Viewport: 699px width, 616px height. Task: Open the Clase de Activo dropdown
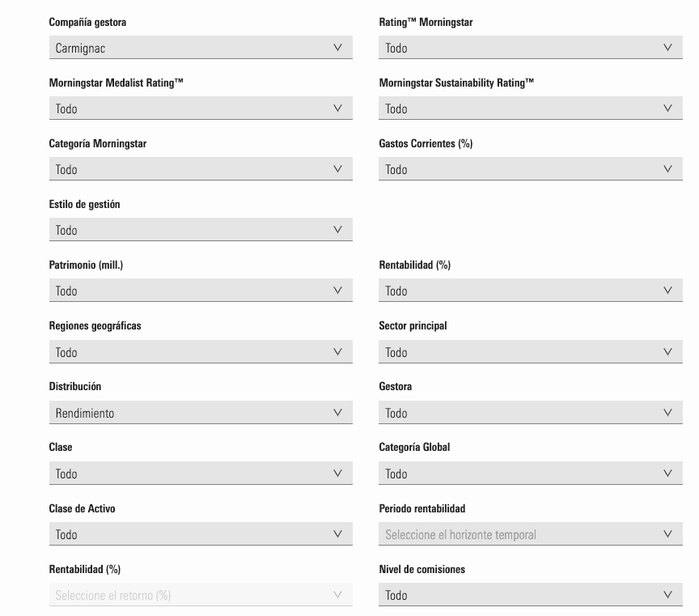click(x=201, y=533)
